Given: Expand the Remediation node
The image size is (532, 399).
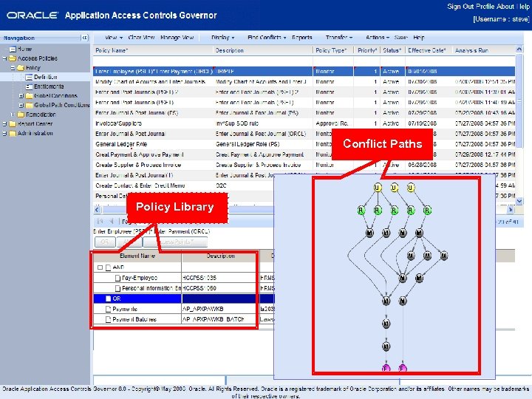Looking at the screenshot, I should tap(13, 115).
